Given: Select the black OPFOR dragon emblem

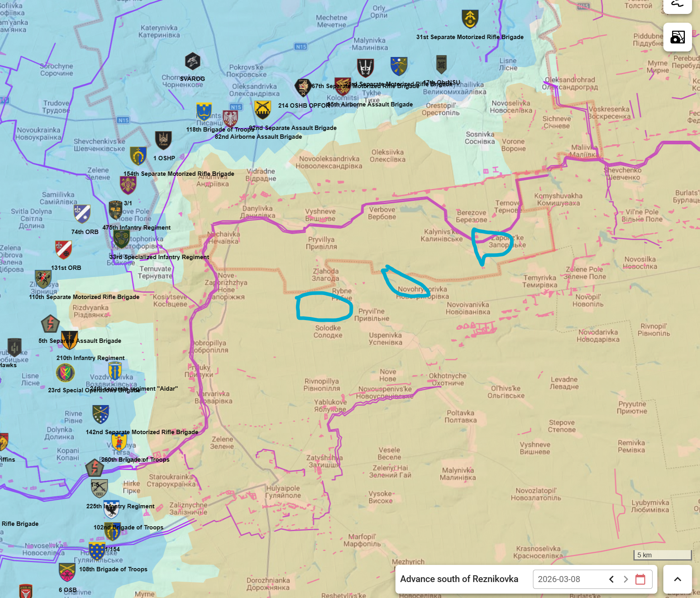Looking at the screenshot, I should tap(303, 88).
